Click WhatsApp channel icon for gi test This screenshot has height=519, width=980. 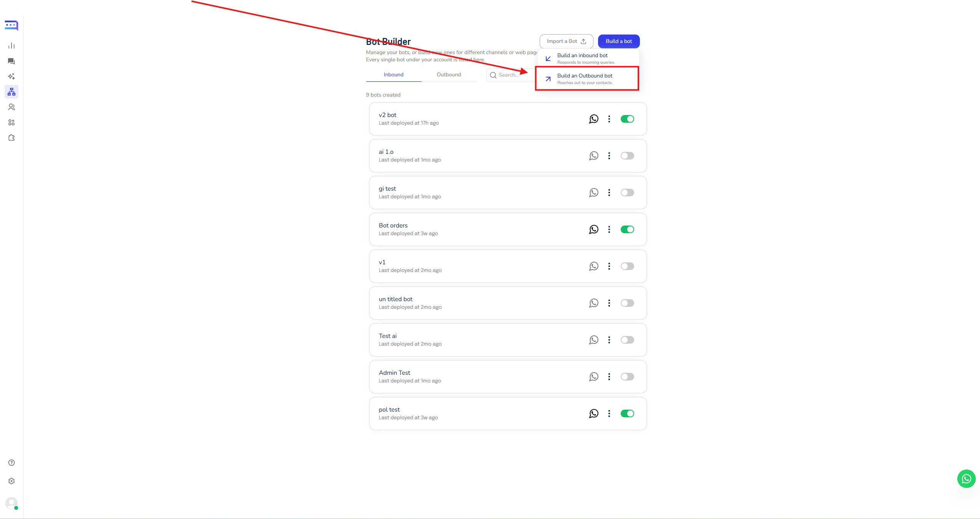[x=593, y=193]
